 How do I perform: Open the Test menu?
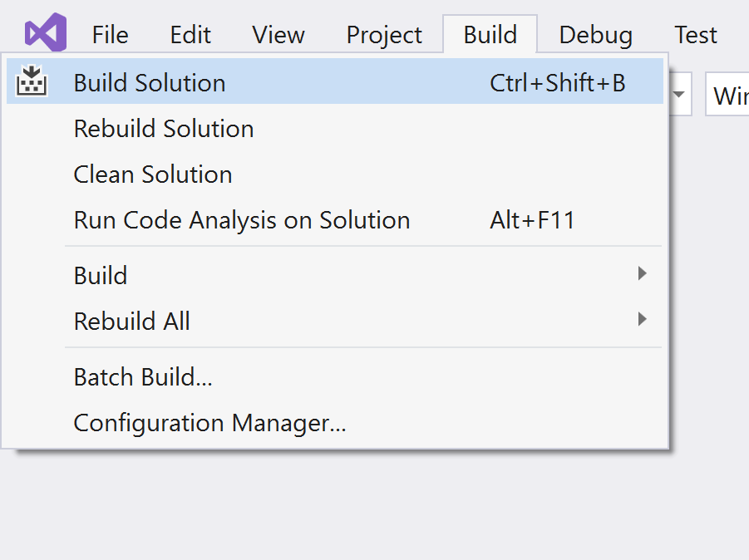696,35
